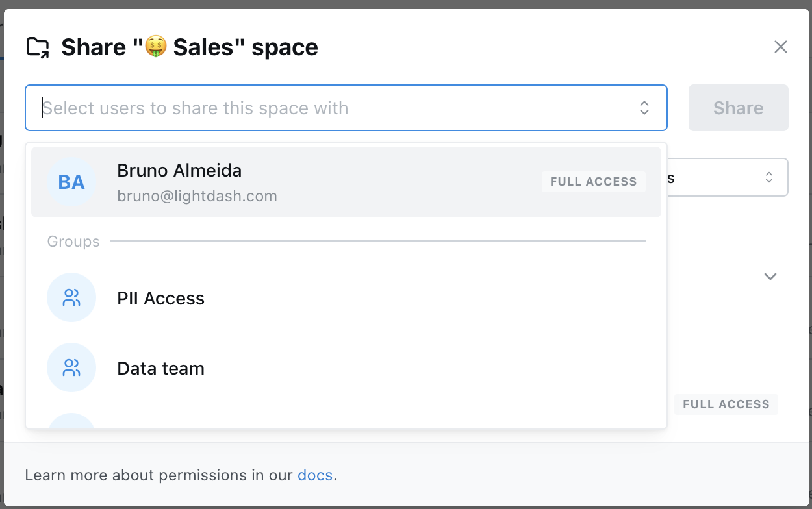Click the partially visible third group icon

71,421
